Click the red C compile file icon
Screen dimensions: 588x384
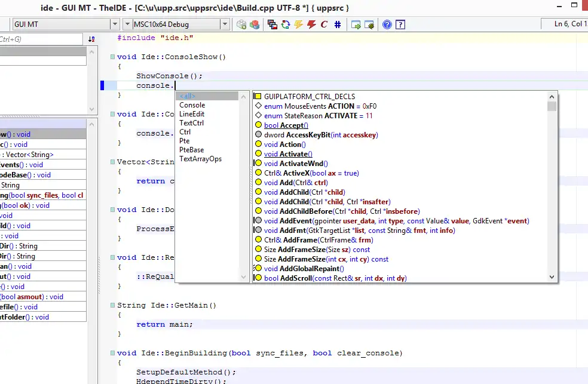tap(324, 24)
